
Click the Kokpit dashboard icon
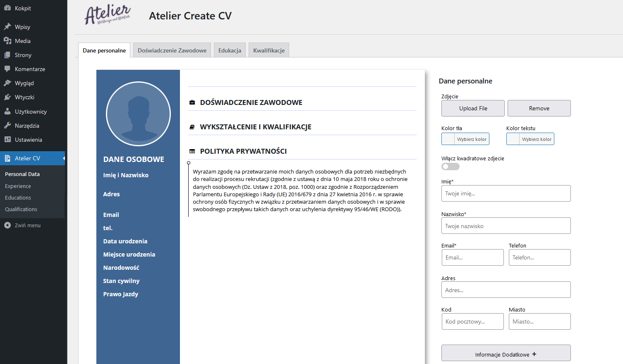click(x=7, y=8)
